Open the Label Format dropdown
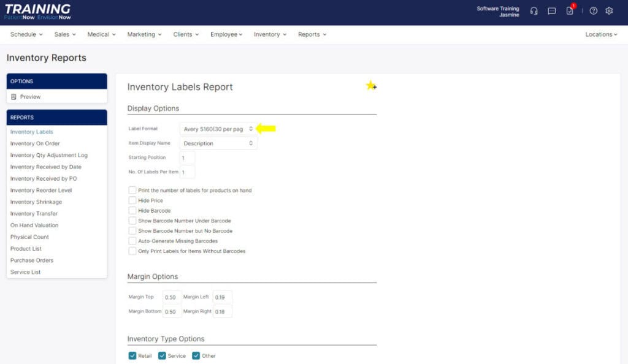The width and height of the screenshot is (628, 364). [218, 129]
